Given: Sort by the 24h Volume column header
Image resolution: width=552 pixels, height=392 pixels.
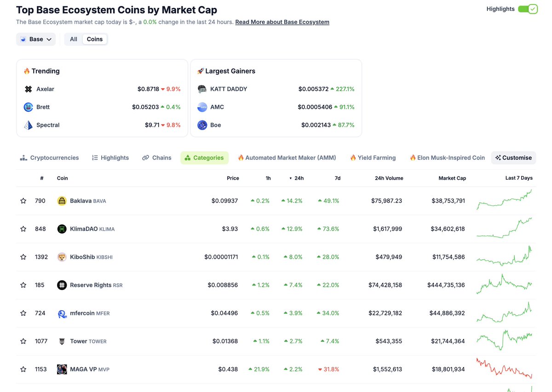Looking at the screenshot, I should click(x=389, y=178).
